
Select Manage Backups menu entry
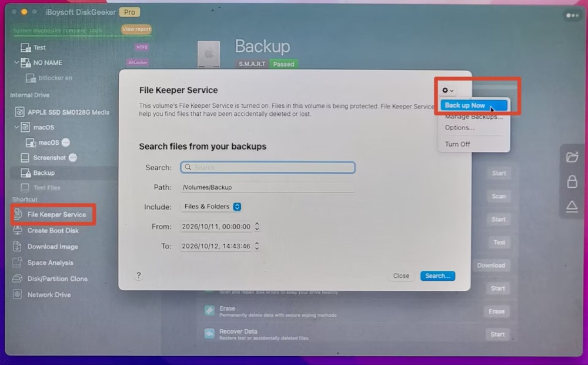coord(473,117)
